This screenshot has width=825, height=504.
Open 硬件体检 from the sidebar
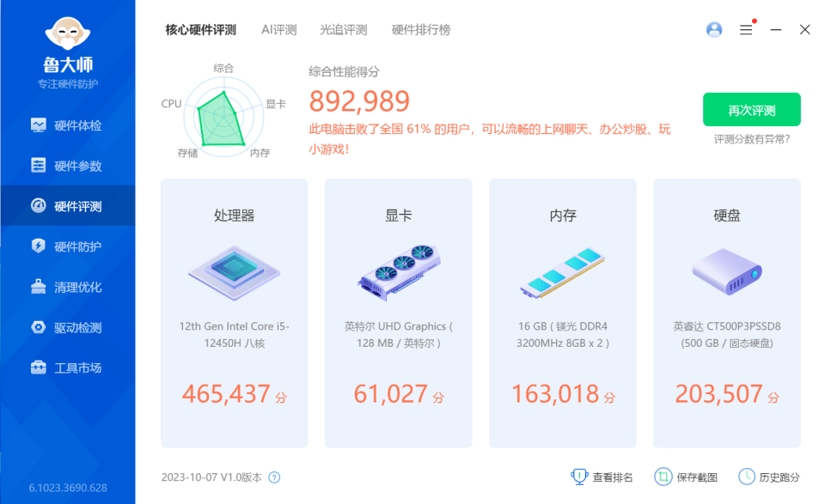(68, 125)
